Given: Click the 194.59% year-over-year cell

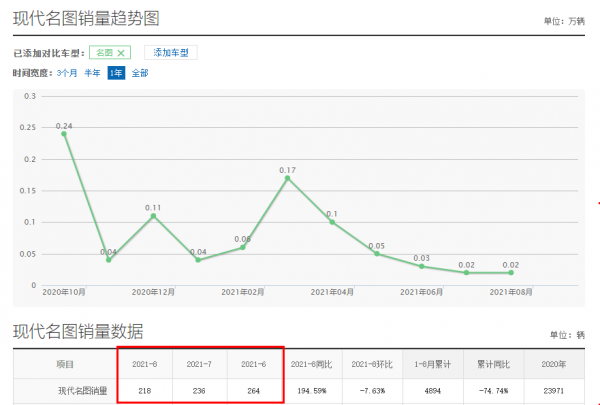Looking at the screenshot, I should point(312,390).
